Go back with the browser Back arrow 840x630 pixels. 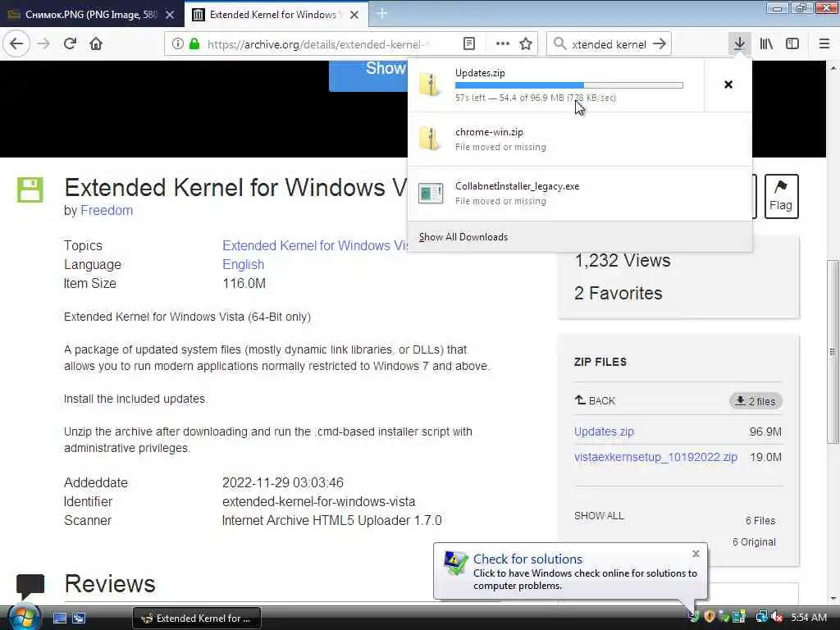click(16, 43)
